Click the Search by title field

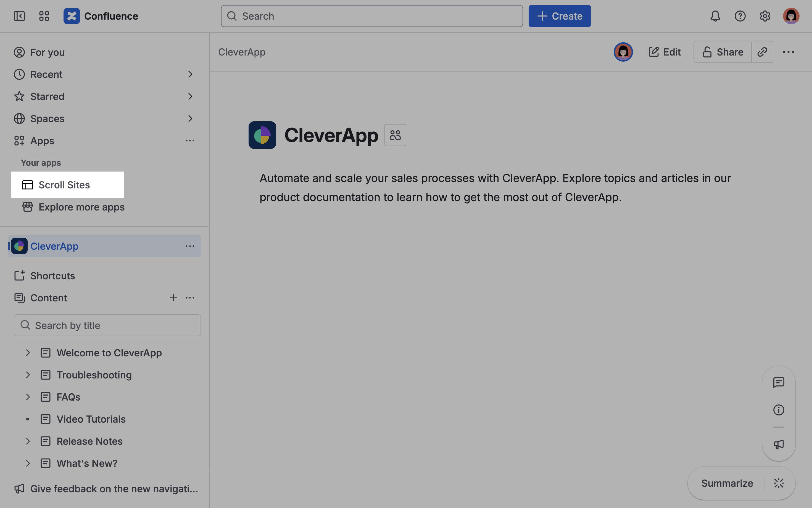click(107, 325)
